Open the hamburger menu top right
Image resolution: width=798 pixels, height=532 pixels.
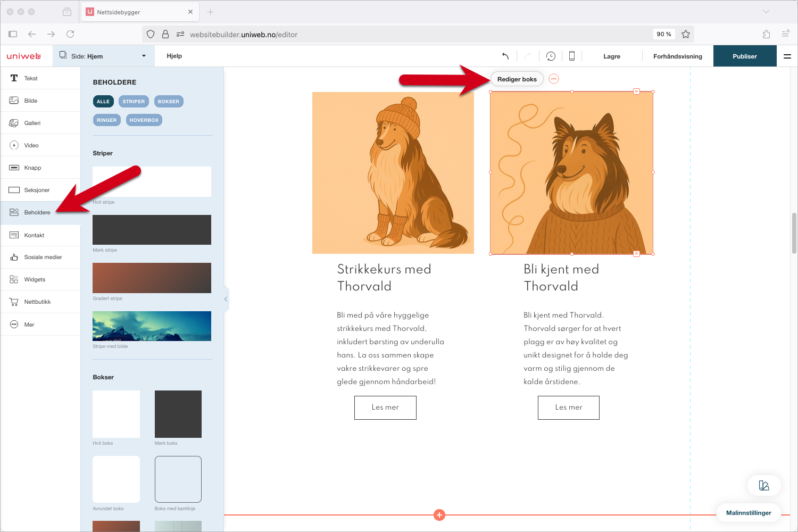pyautogui.click(x=787, y=56)
